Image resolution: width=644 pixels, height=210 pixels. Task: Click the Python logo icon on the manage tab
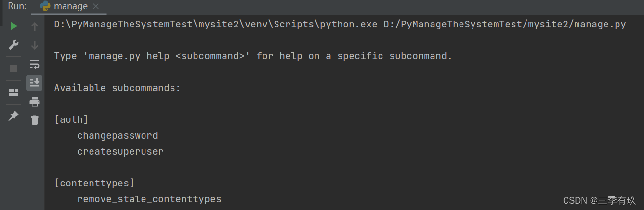46,6
